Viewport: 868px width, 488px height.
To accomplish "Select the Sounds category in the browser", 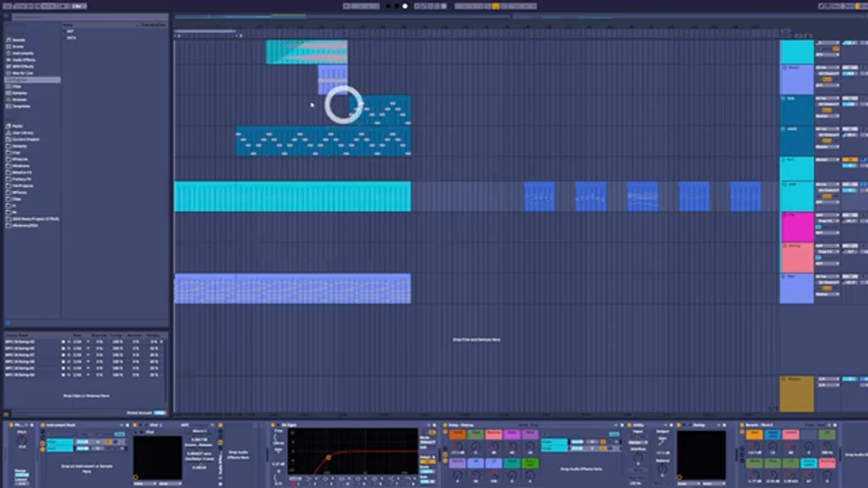I will [x=19, y=40].
